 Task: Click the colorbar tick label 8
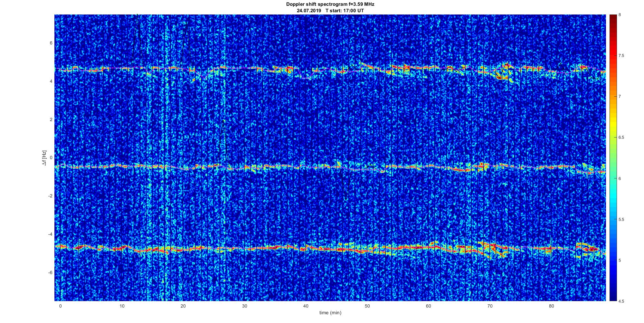point(620,15)
